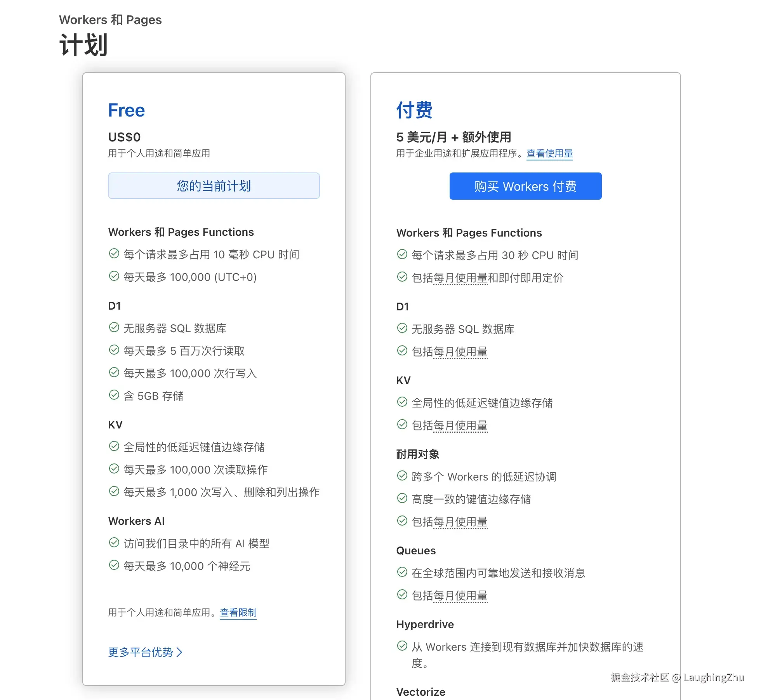Click the Hyperdrive section heading
The width and height of the screenshot is (761, 700).
pos(425,624)
